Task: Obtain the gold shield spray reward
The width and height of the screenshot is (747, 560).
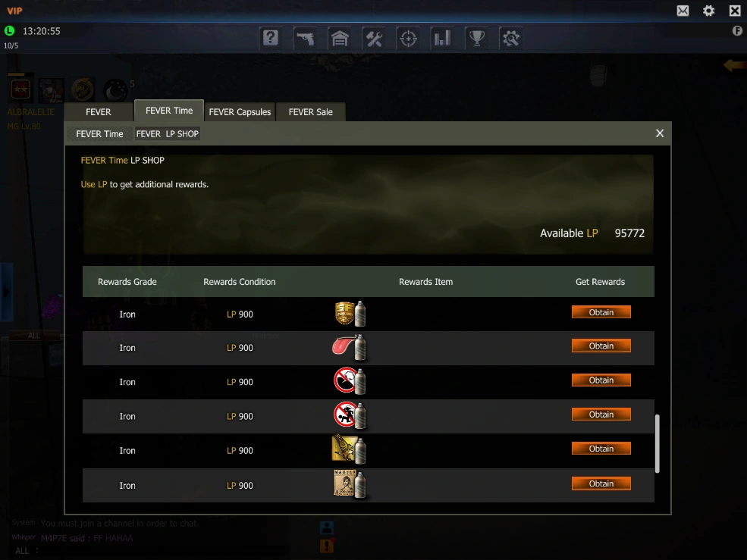Action: 601,312
